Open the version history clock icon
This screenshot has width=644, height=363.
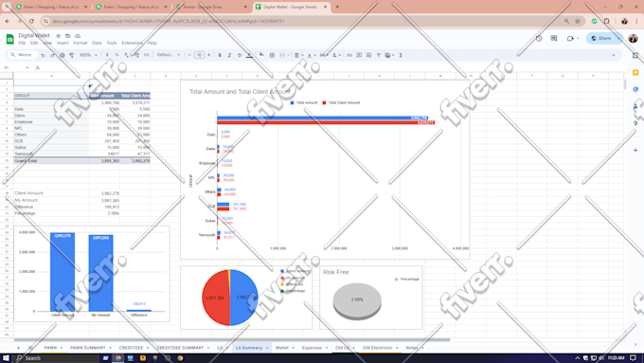tap(539, 38)
